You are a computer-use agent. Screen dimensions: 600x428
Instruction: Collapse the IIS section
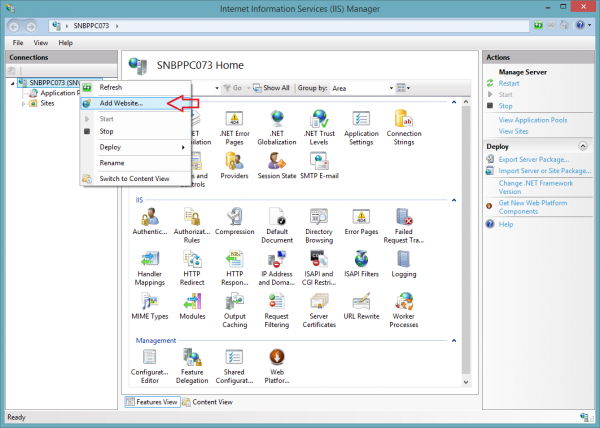coord(454,200)
